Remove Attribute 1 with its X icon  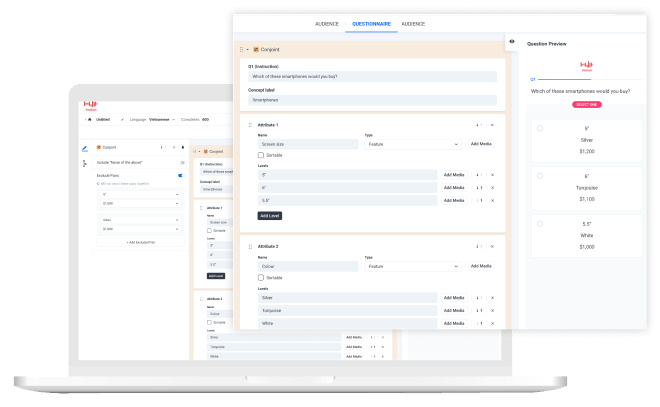[x=492, y=125]
